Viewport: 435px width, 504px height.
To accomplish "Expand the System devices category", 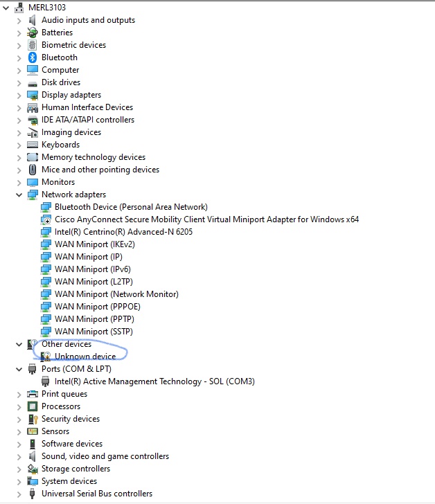I will click(19, 482).
